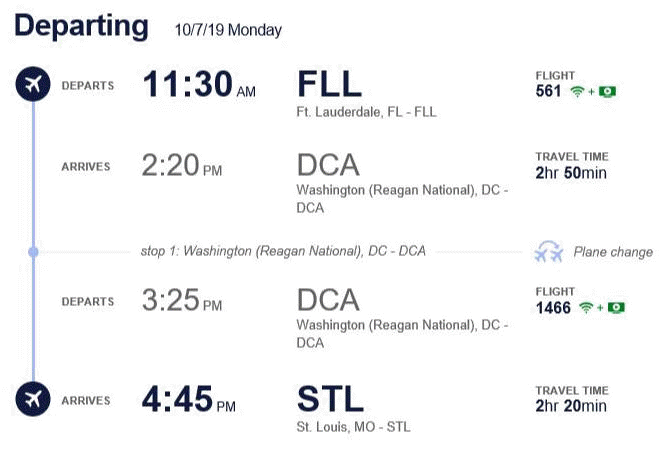
Task: Click flight number 561
Action: [548, 91]
